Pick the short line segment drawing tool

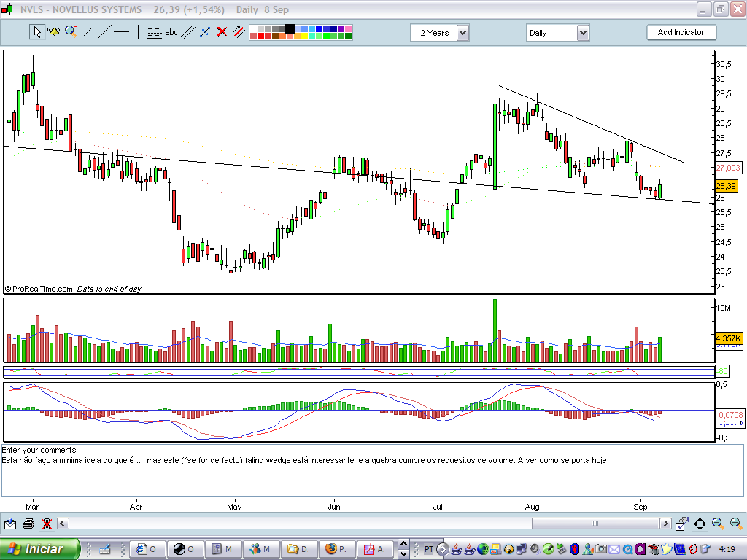pyautogui.click(x=88, y=32)
